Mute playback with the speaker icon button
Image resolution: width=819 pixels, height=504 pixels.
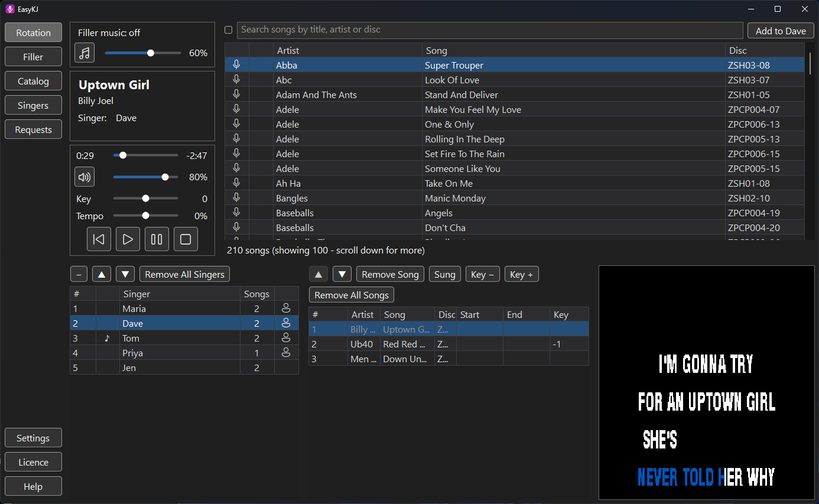84,177
